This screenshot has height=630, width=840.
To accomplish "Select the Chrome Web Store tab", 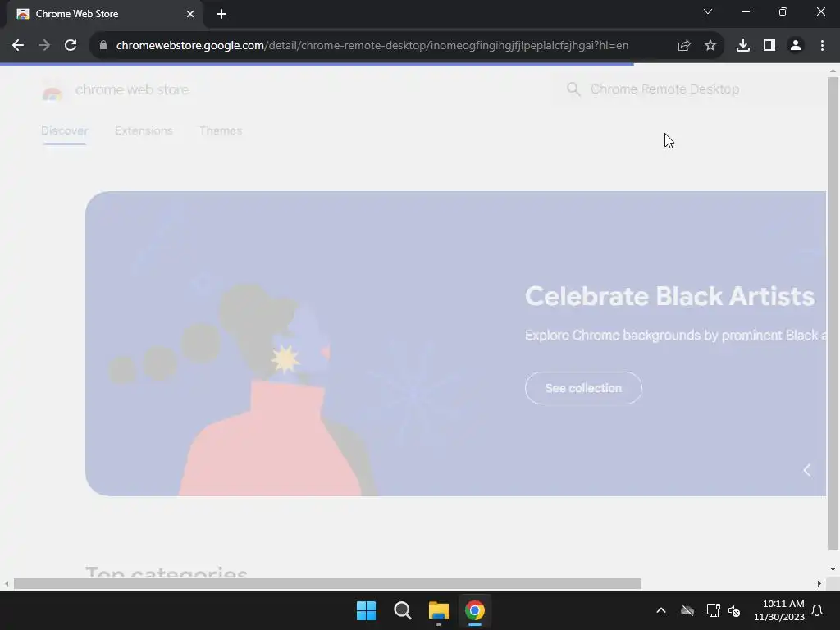I will (x=104, y=14).
